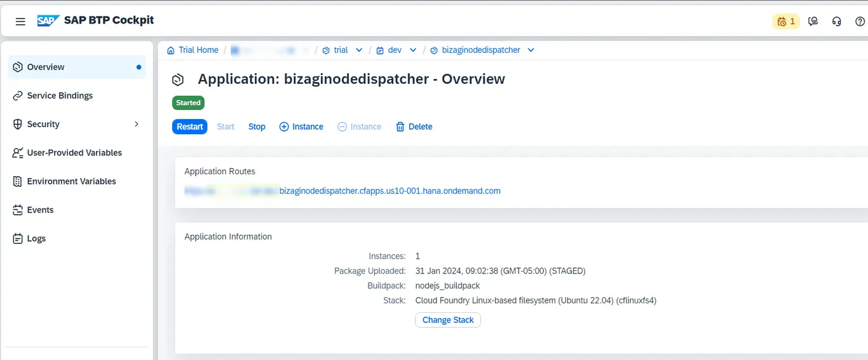Add an application Instance
Viewport: 868px width, 360px height.
(x=301, y=127)
